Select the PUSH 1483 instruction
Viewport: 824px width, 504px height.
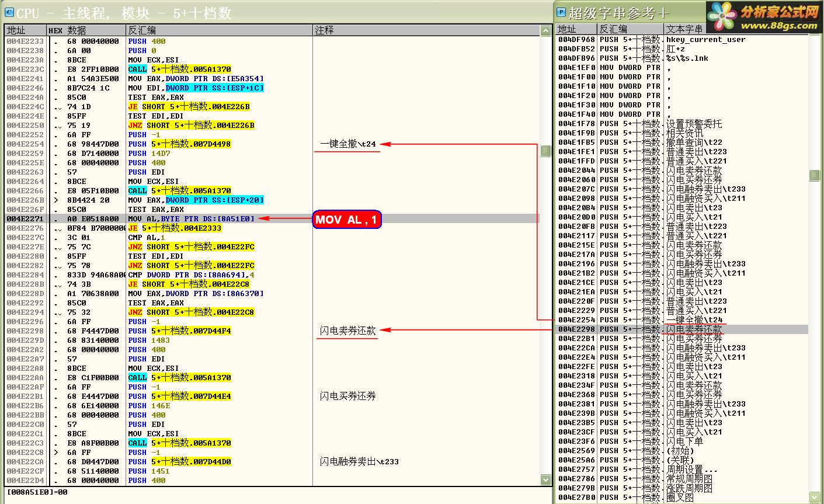[149, 340]
